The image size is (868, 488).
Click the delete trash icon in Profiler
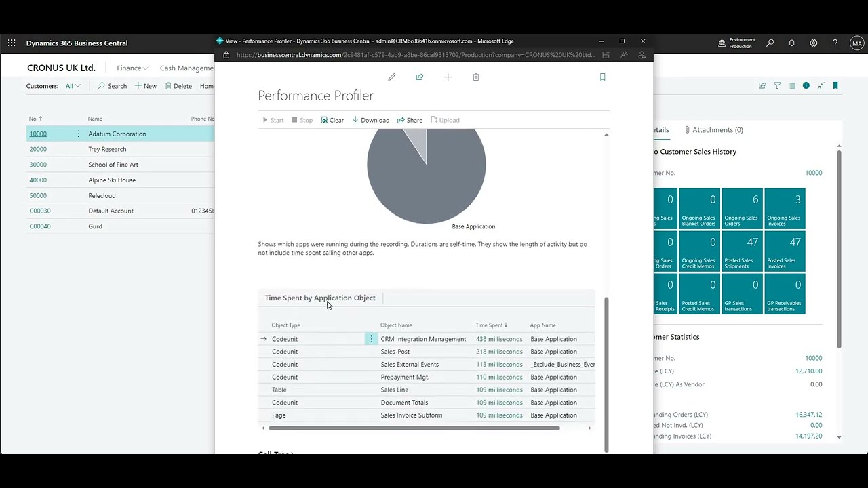tap(476, 77)
